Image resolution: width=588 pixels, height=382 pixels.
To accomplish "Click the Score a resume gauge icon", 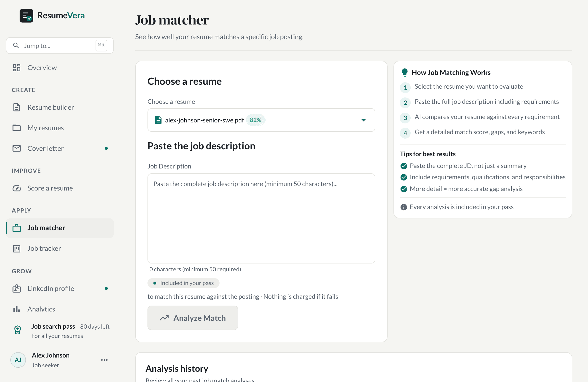I will [x=17, y=188].
